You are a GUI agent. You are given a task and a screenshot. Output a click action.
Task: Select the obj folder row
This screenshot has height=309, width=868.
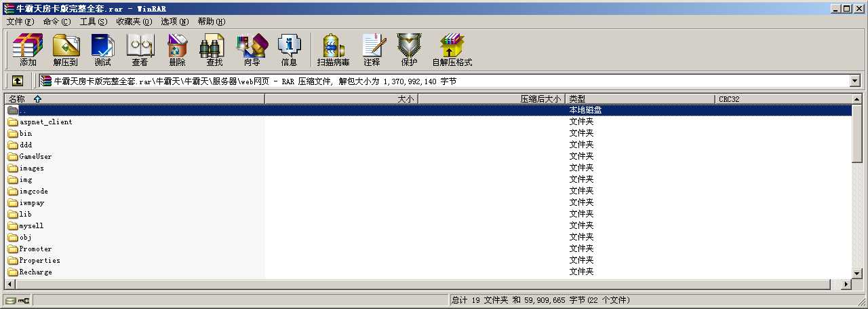pos(428,238)
